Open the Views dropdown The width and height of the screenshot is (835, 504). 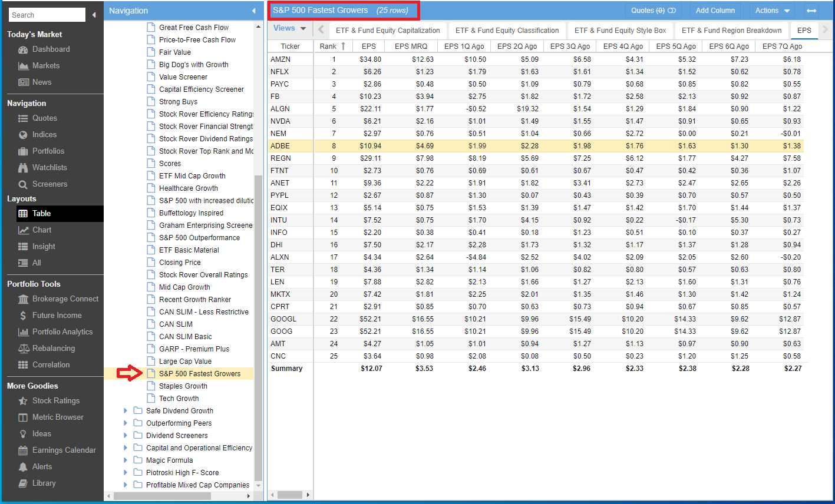(x=290, y=28)
